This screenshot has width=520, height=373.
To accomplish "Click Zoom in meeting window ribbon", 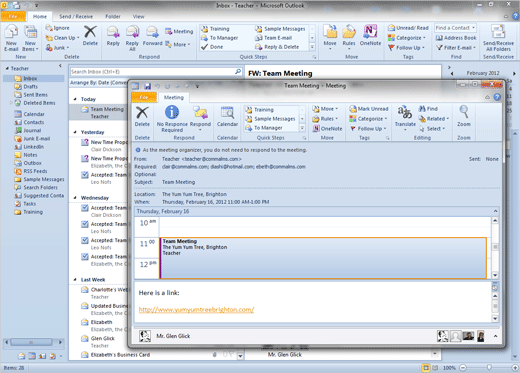I will point(464,116).
